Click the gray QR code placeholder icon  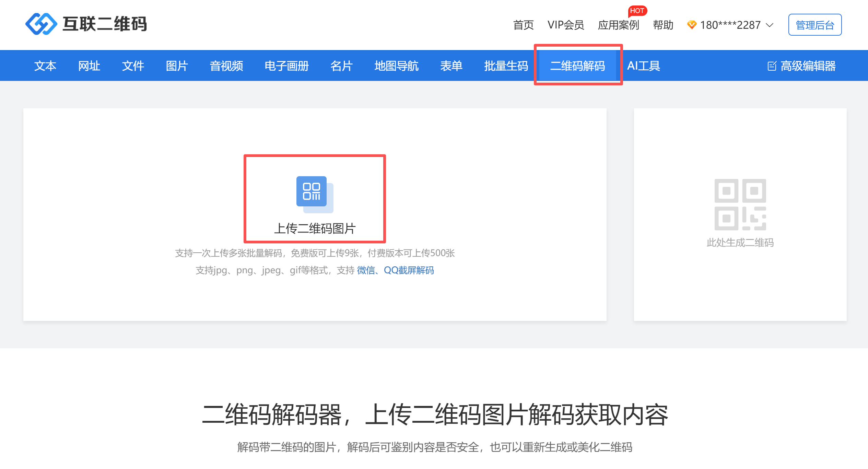tap(740, 204)
